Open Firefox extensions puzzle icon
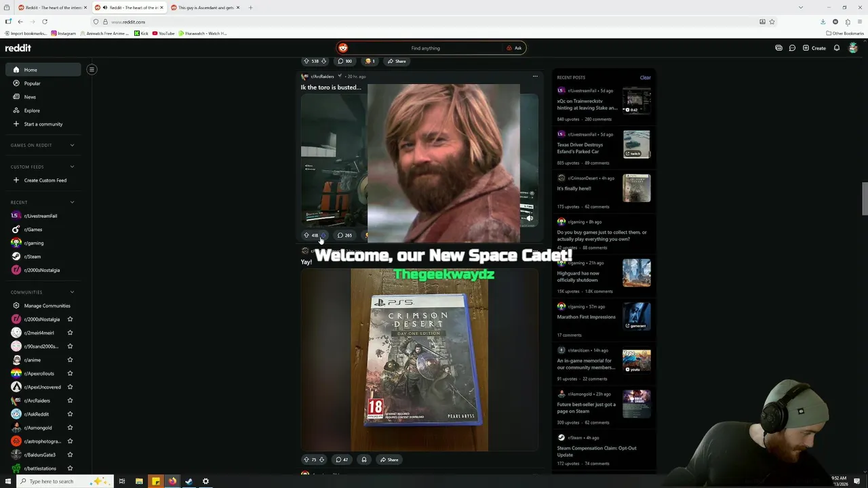This screenshot has width=868, height=488. pyautogui.click(x=848, y=22)
